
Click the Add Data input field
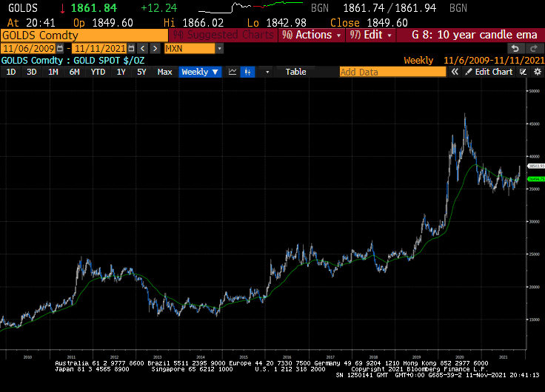click(392, 72)
